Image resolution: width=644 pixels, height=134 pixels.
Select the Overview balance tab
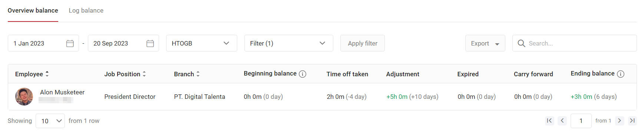[x=33, y=10]
